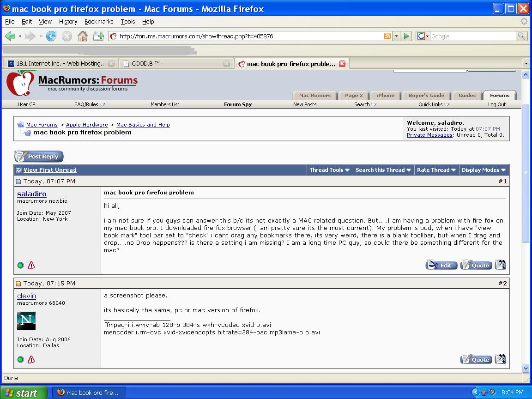Select the Buyer's Guide site tab
Screen dimensions: 532x399
[427, 95]
